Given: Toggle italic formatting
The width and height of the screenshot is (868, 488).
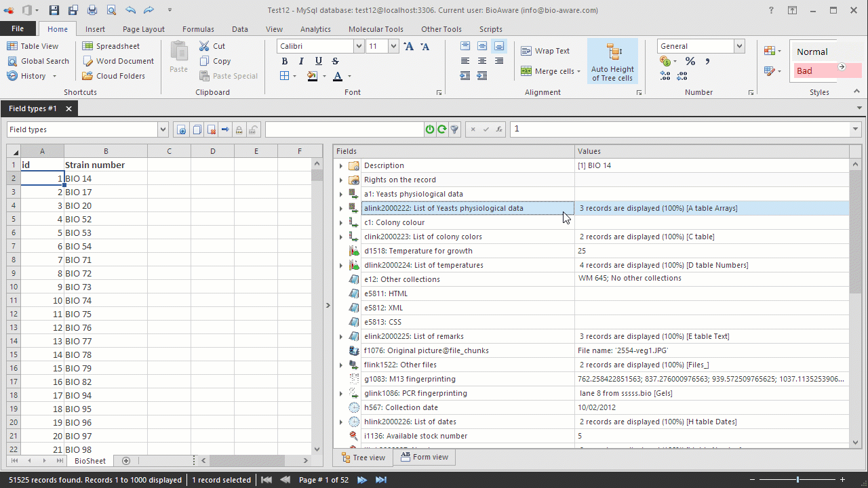Looking at the screenshot, I should [300, 61].
